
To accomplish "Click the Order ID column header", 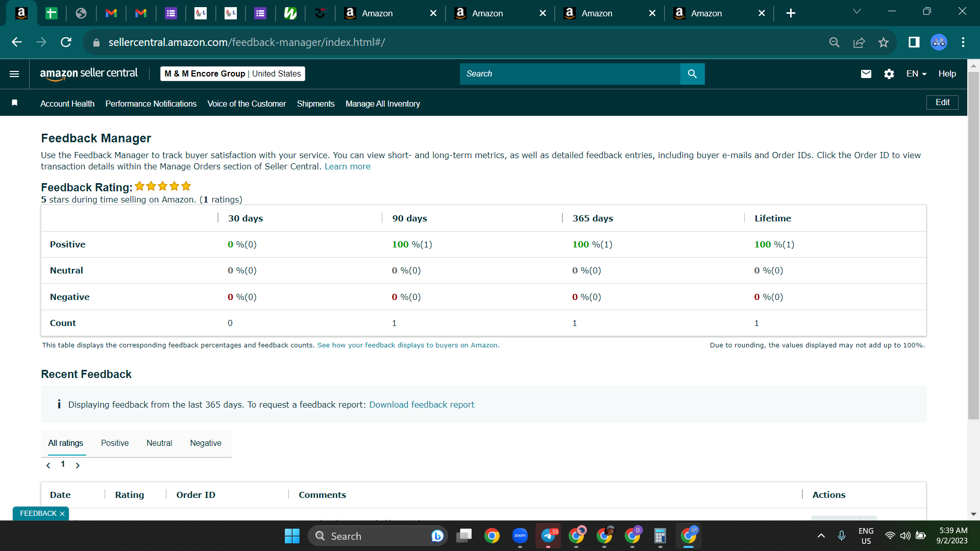I will pos(196,495).
